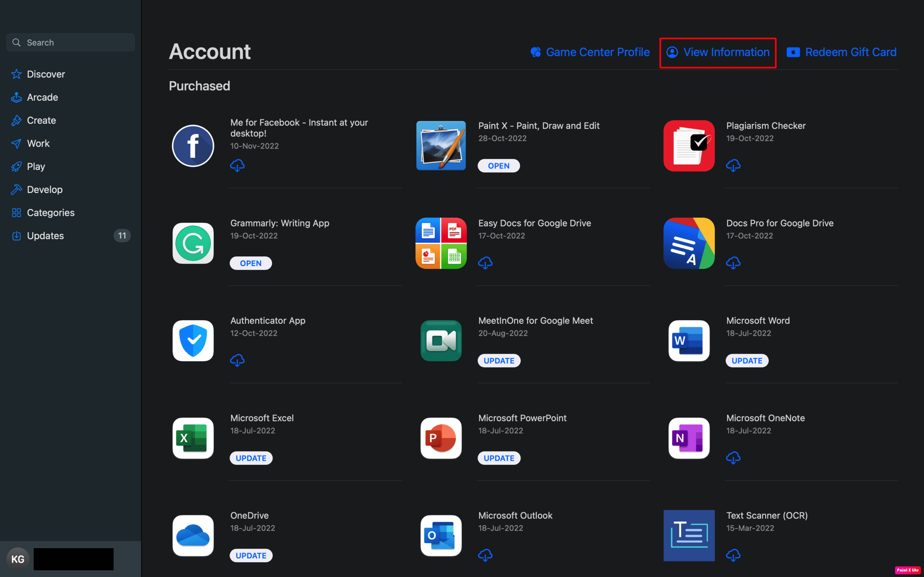924x577 pixels.
Task: Open Paint X Paint Draw and Edit
Action: [x=499, y=166]
